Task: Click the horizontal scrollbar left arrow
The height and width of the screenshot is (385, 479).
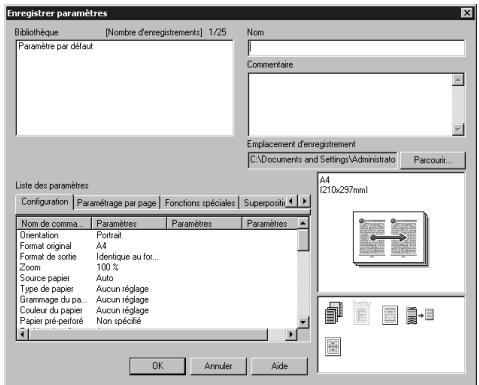Action: pos(23,334)
